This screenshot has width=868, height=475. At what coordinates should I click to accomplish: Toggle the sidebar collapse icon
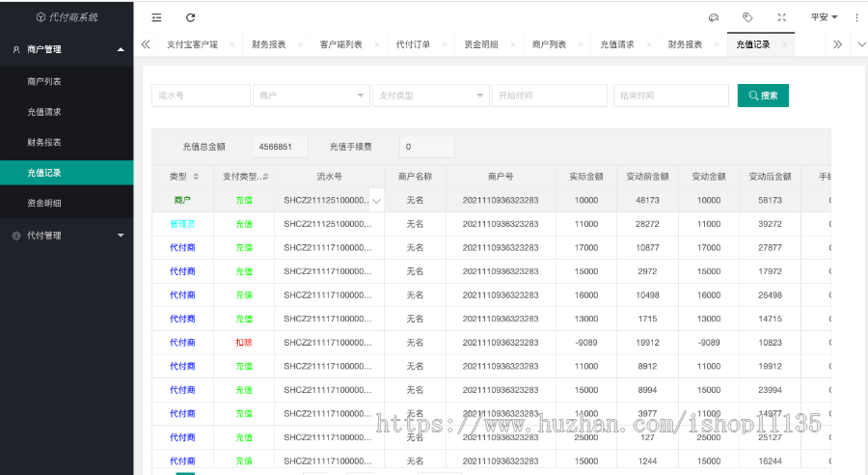pyautogui.click(x=156, y=17)
